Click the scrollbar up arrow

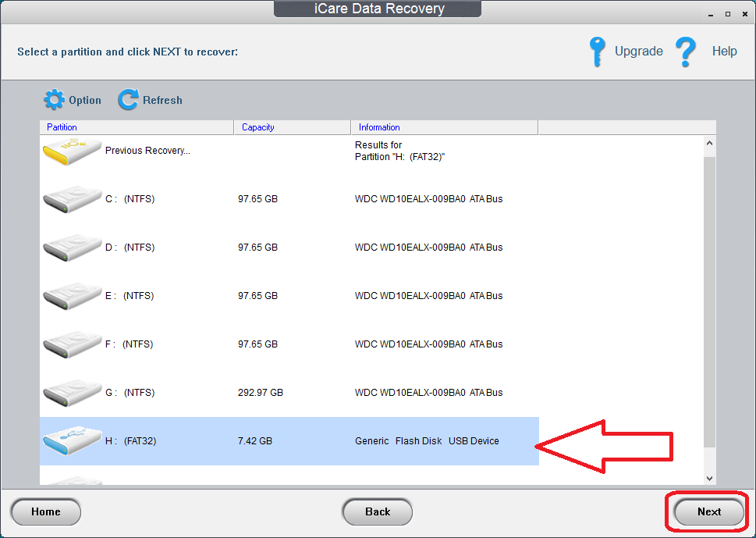709,142
